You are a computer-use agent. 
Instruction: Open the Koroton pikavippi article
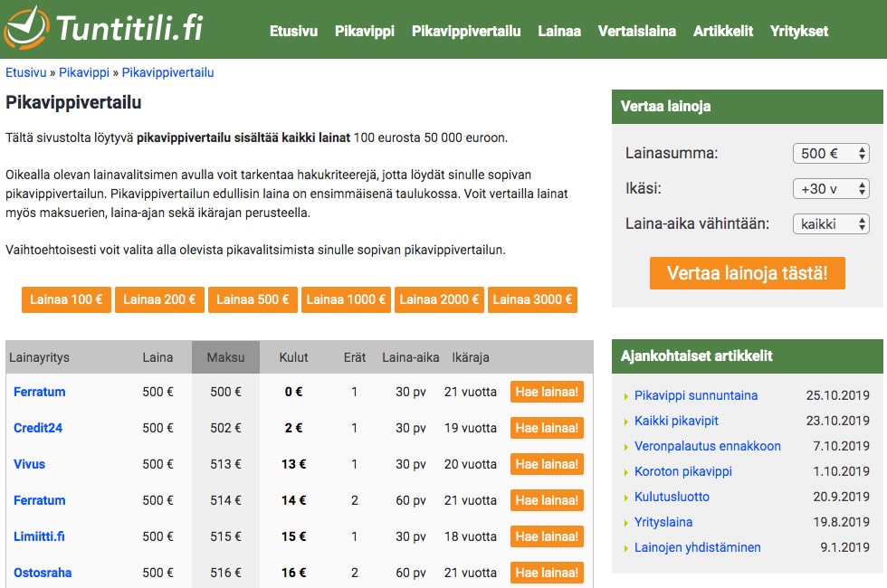tap(682, 471)
